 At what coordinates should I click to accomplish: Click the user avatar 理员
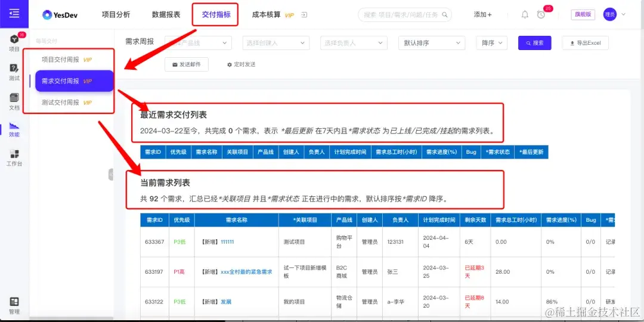(x=609, y=14)
